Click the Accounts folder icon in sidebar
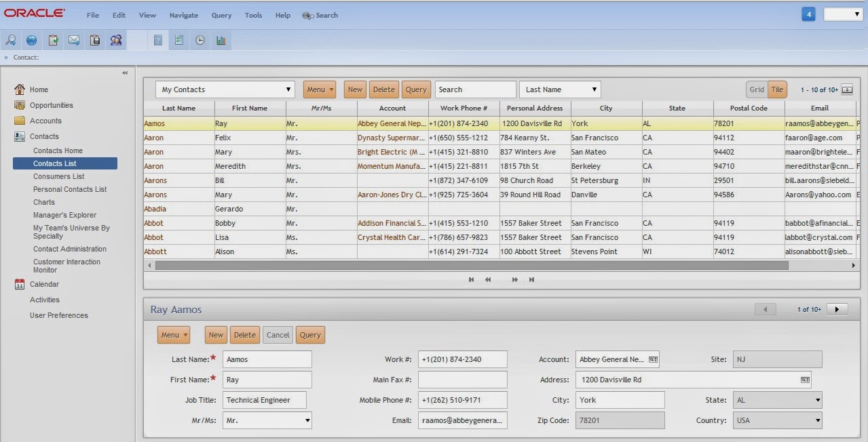868x442 pixels. click(19, 121)
